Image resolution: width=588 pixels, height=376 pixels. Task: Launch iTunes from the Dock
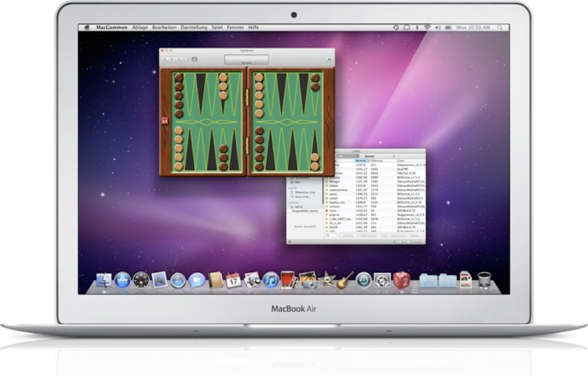click(270, 280)
